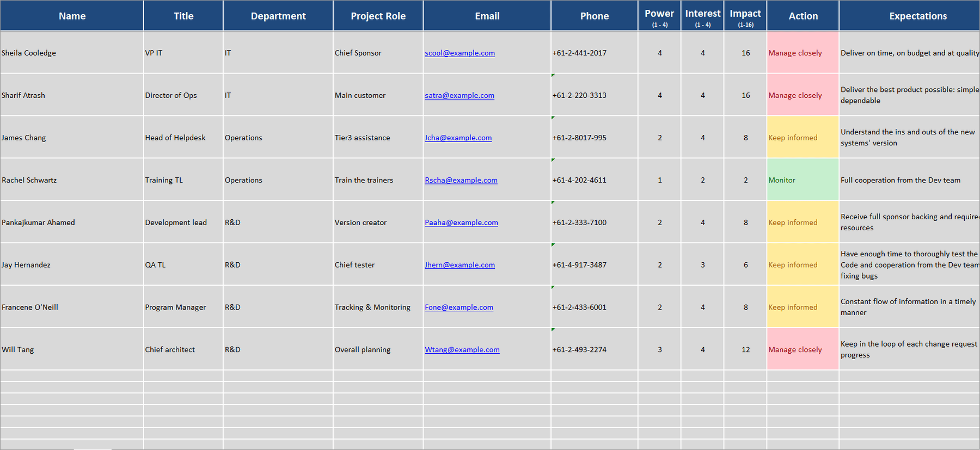
Task: Click the Jay Hernandez name cell
Action: [x=72, y=265]
